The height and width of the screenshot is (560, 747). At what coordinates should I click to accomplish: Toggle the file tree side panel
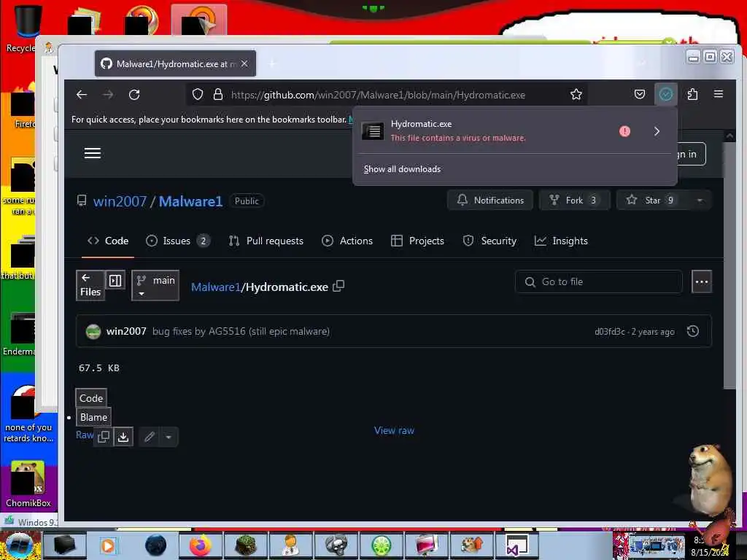115,281
